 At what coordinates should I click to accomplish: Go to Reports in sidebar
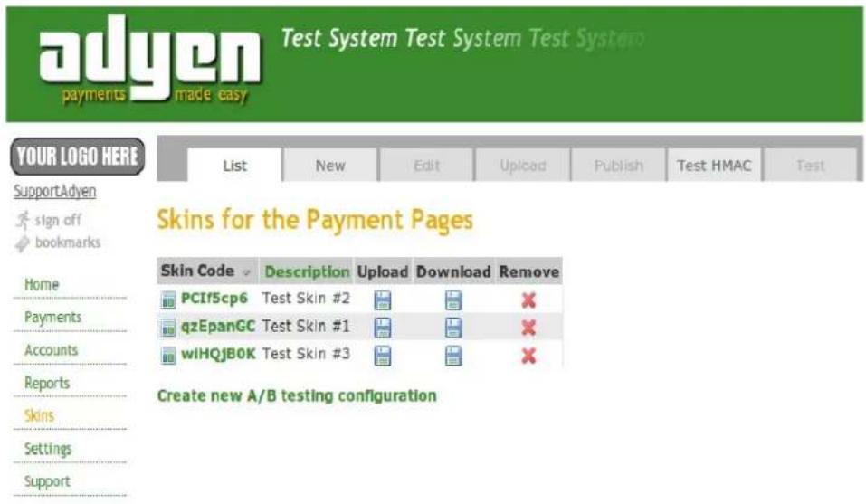click(x=47, y=383)
